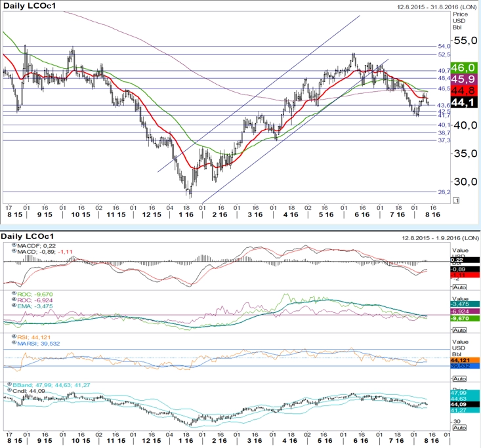Viewport: 481px width, 448px height.
Task: Select the purple 45,9 price label
Action: tap(464, 79)
